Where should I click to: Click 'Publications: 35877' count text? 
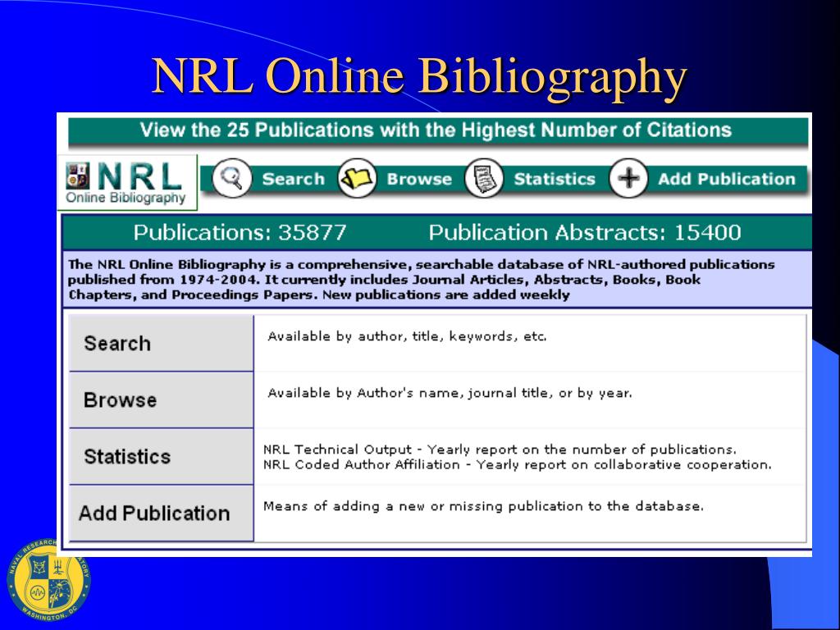pos(240,232)
